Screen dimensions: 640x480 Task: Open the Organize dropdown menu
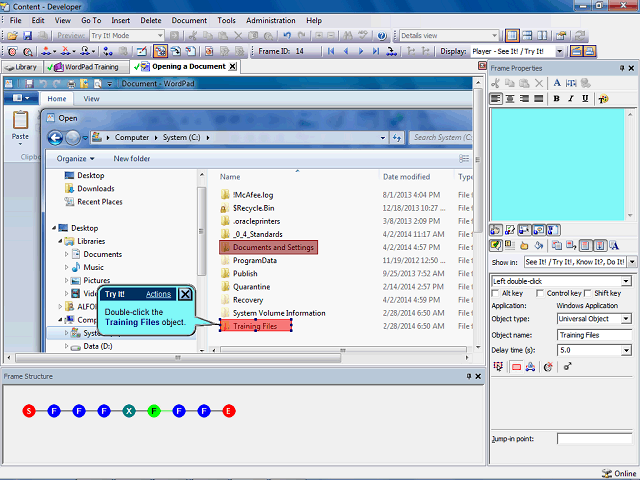pos(76,159)
